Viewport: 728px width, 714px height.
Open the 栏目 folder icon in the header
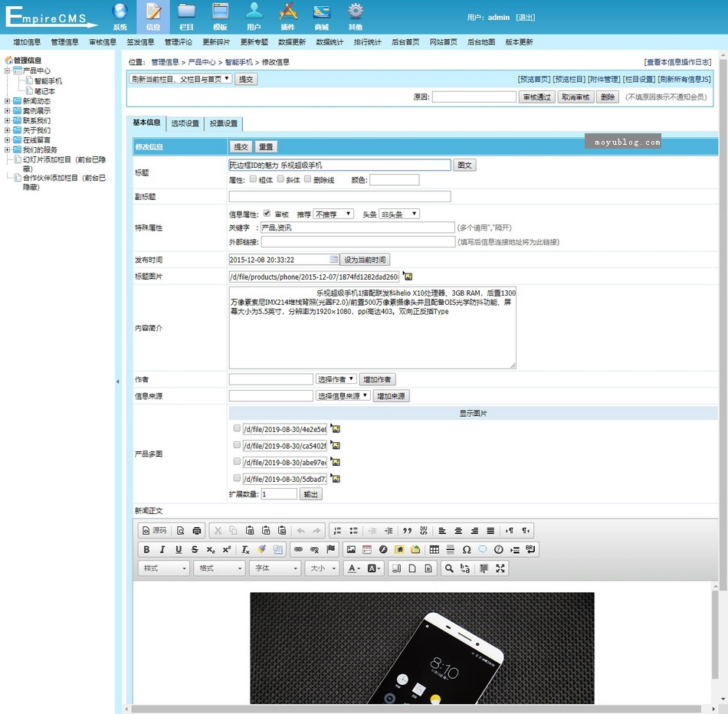[x=187, y=17]
